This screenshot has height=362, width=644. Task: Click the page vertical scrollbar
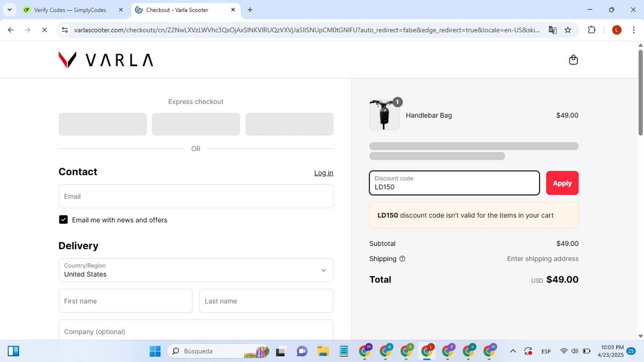(x=641, y=93)
